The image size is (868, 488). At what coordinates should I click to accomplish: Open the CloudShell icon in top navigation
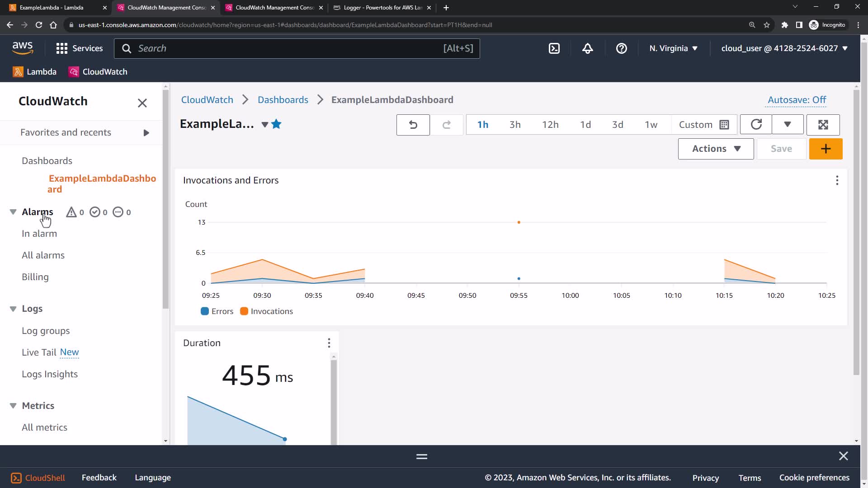click(x=554, y=48)
